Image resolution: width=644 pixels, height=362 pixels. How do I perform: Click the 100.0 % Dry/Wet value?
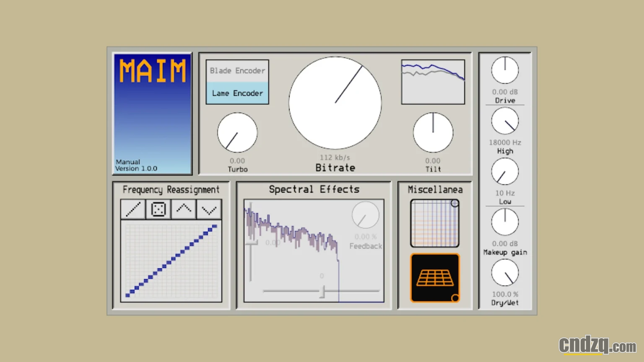505,294
